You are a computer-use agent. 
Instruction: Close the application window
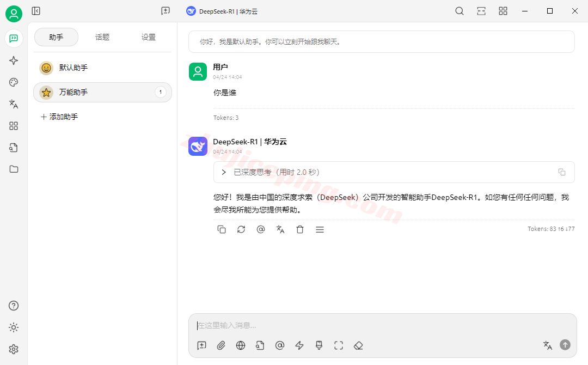(x=574, y=11)
